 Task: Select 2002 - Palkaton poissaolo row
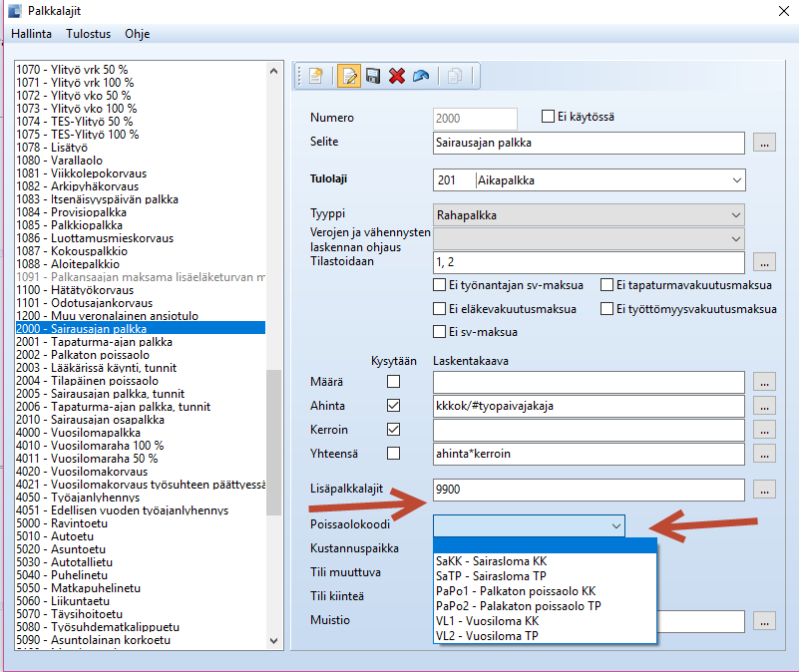[140, 355]
